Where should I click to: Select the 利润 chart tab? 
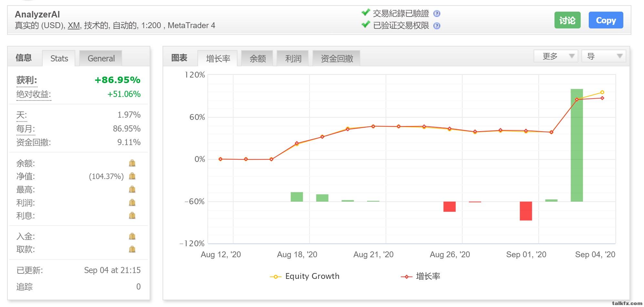pos(293,58)
